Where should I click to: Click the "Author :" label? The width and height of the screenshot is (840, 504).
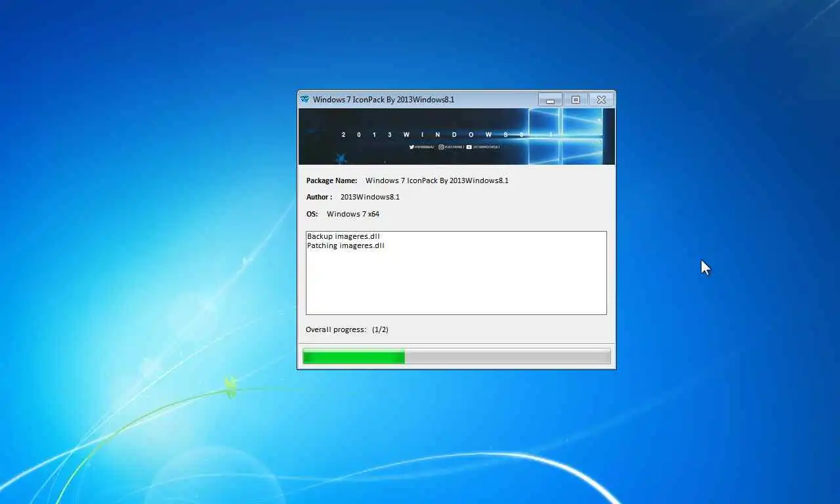[319, 197]
